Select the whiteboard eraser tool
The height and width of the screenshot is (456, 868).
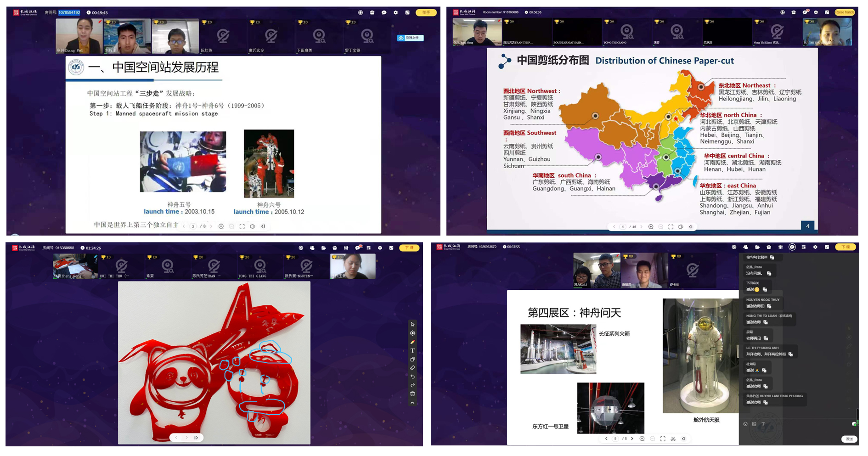(412, 368)
